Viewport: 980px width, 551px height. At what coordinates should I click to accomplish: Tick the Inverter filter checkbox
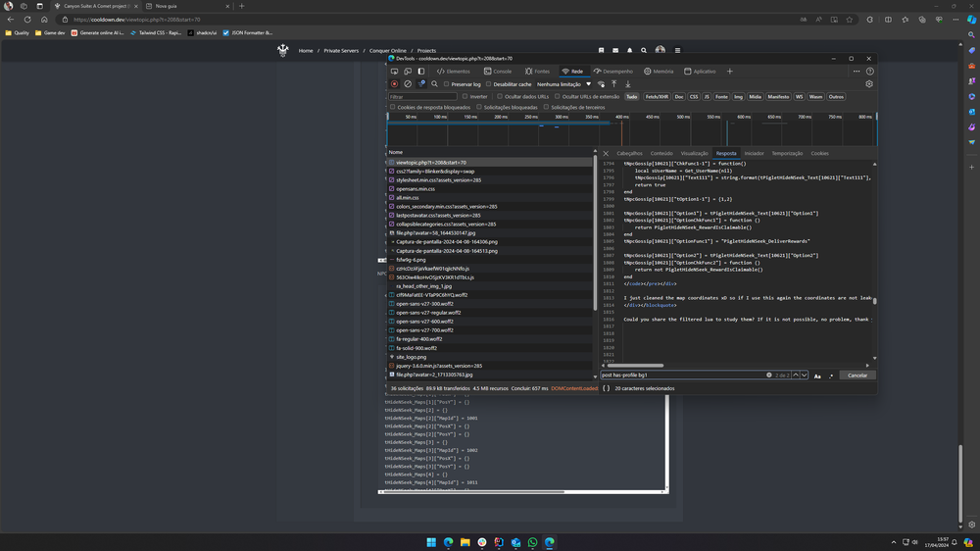(x=465, y=97)
